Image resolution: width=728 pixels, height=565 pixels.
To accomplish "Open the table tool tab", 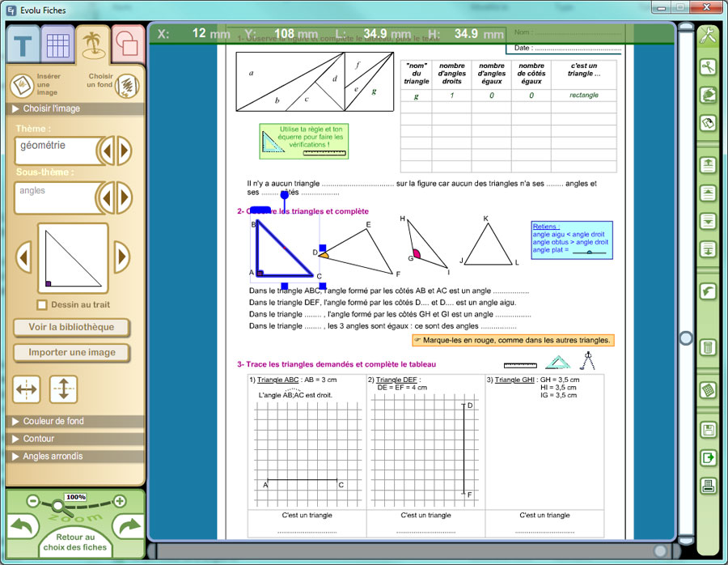I will coord(58,45).
